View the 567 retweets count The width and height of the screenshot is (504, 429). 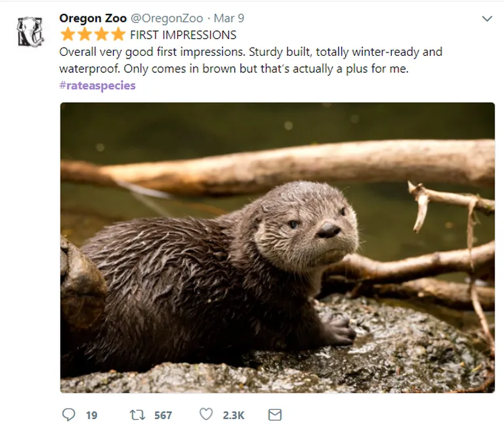click(163, 415)
